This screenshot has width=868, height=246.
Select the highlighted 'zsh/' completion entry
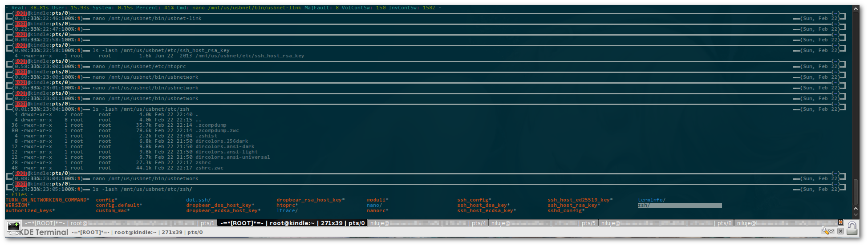tap(680, 206)
